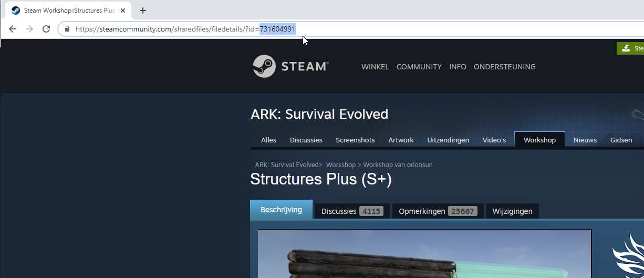Switch to the Uitzendingen hub tab
The height and width of the screenshot is (278, 644).
click(448, 140)
